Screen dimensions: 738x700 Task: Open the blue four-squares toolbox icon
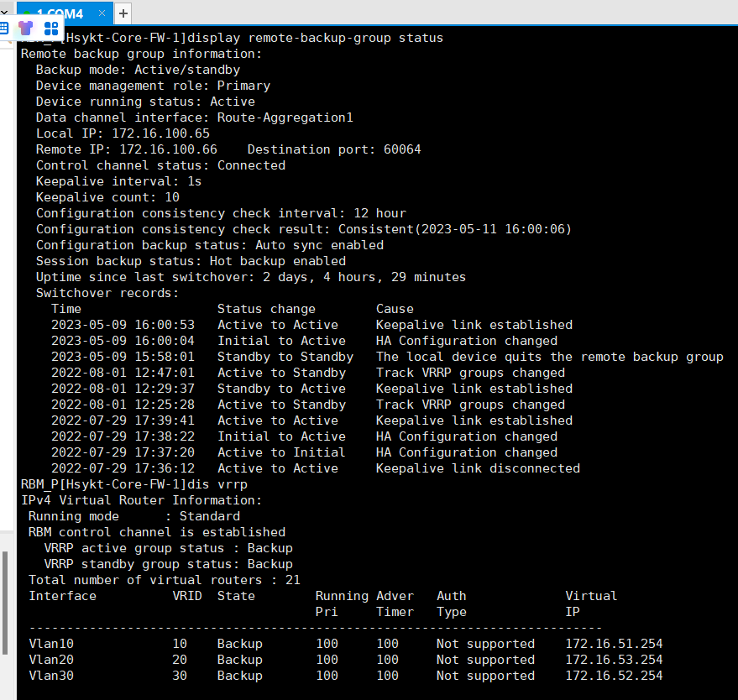point(51,29)
